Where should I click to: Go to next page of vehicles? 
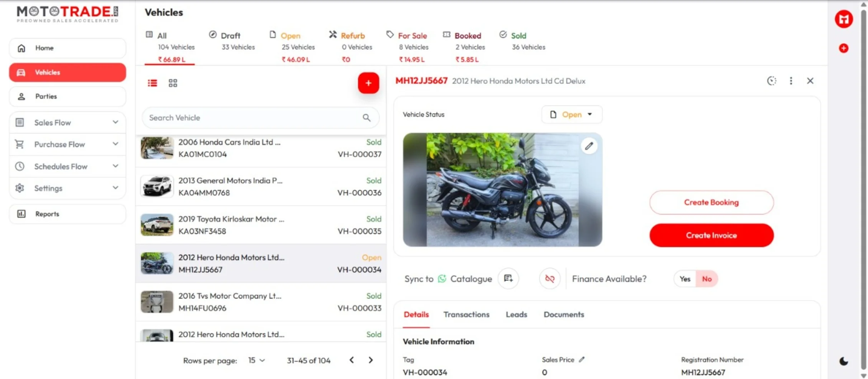pyautogui.click(x=371, y=360)
